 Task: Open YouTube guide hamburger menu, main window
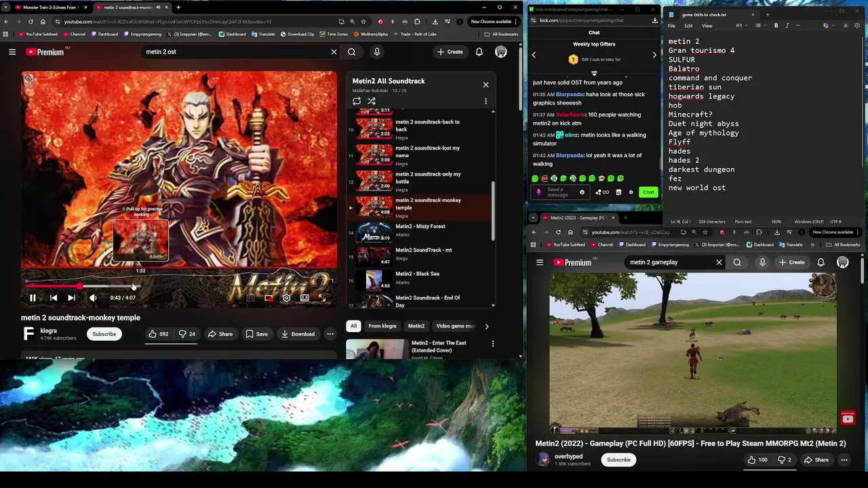point(12,52)
